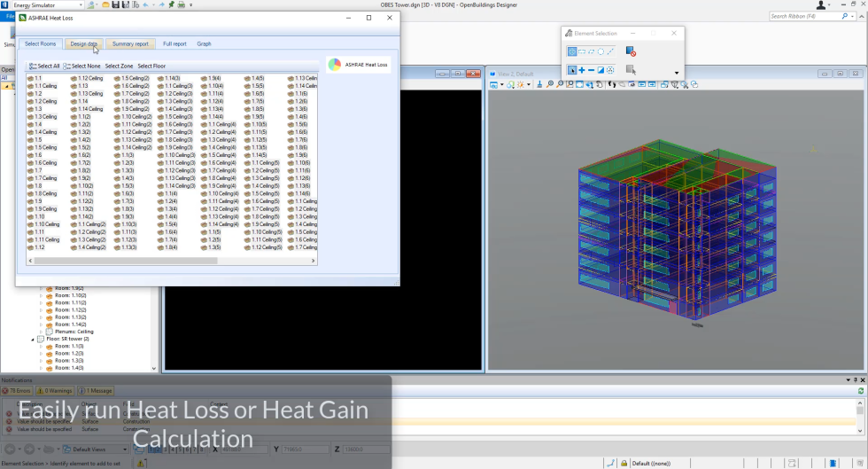
Task: Open brightness dropdown arrow in View 2 toolbar
Action: (529, 85)
